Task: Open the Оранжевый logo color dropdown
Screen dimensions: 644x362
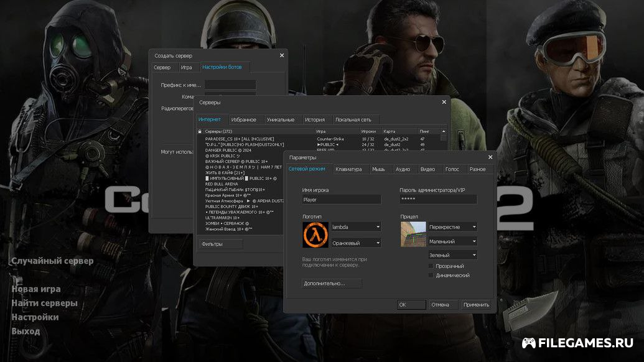Action: click(x=356, y=243)
